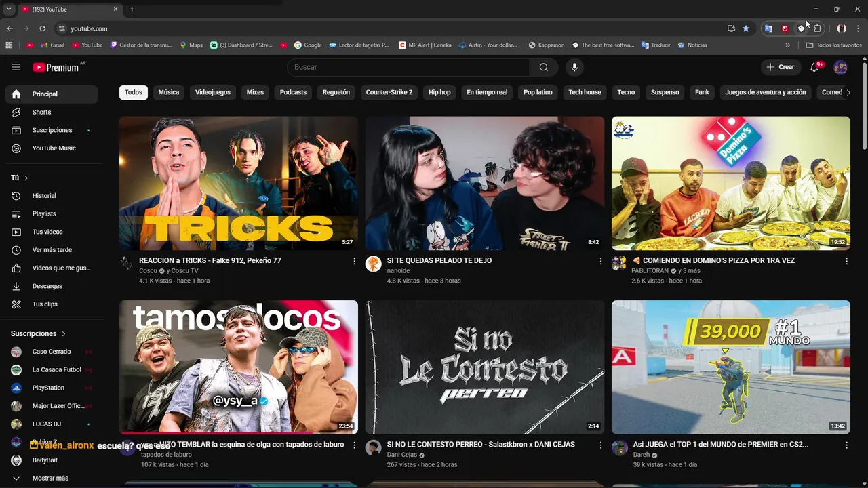Open Principal home in sidebar
This screenshot has width=868, height=488.
click(x=52, y=94)
